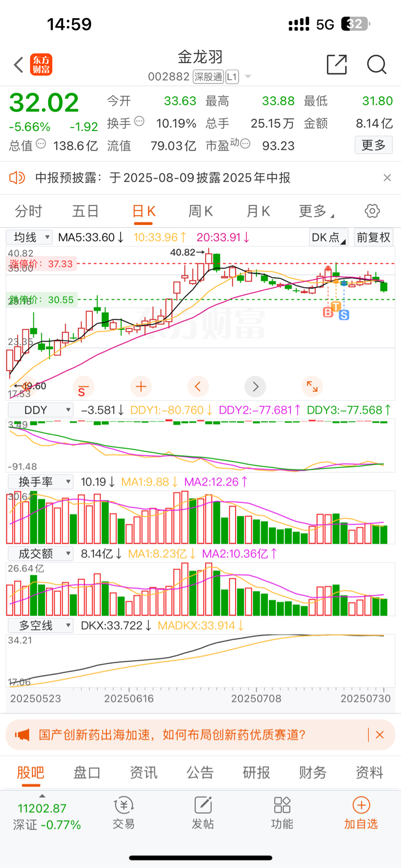This screenshot has width=401, height=868.
Task: Close the 国产创新药 promo banner
Action: coord(380,735)
